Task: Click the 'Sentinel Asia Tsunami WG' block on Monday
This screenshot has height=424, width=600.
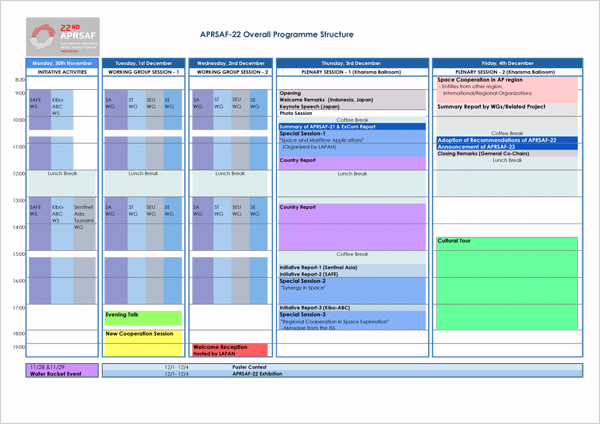Action: click(x=84, y=223)
